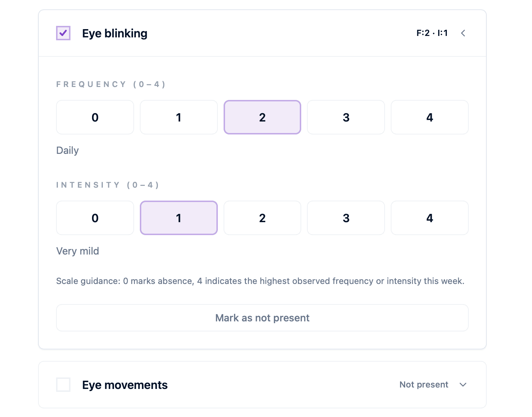This screenshot has height=417, width=532.
Task: Click the Scale guidance help text
Action: (260, 281)
